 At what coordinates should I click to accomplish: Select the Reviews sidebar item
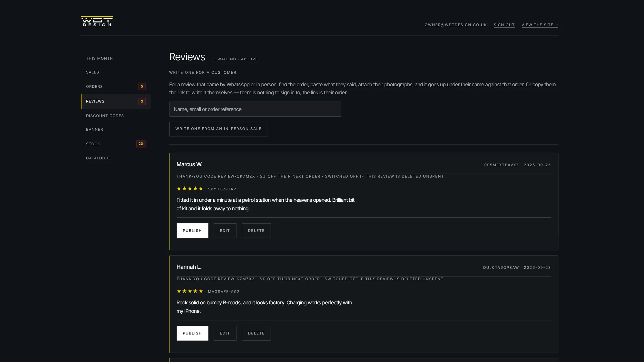point(116,101)
